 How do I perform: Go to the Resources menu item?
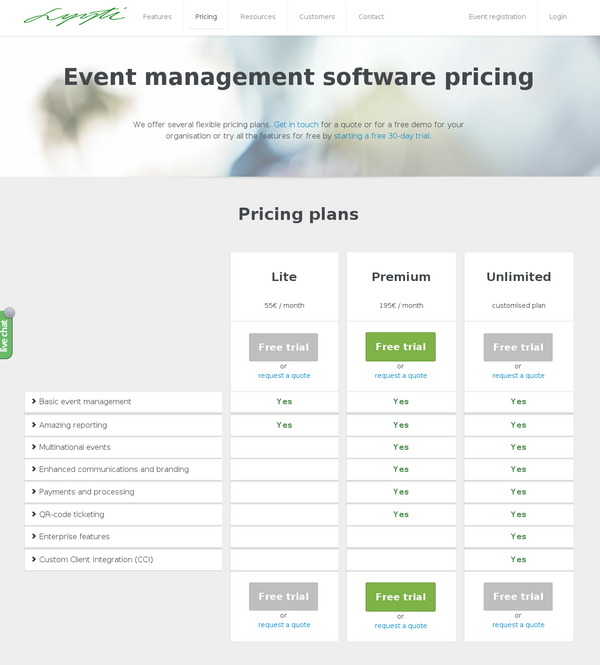(258, 17)
